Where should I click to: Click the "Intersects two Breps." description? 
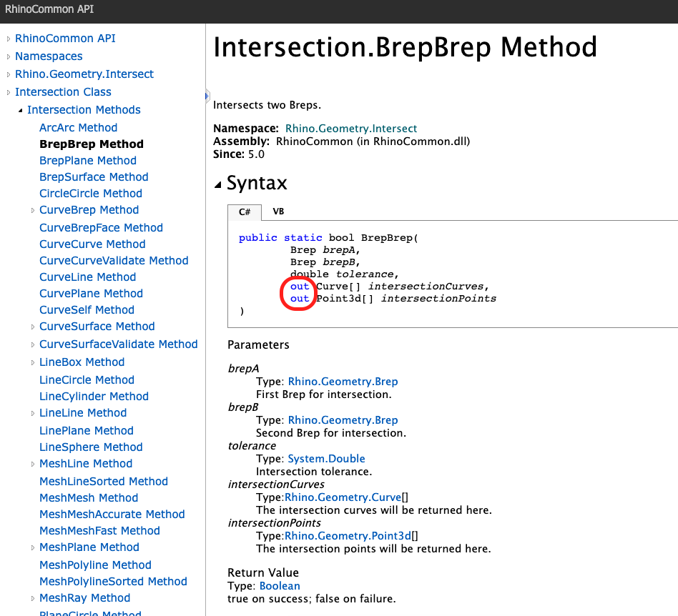267,105
